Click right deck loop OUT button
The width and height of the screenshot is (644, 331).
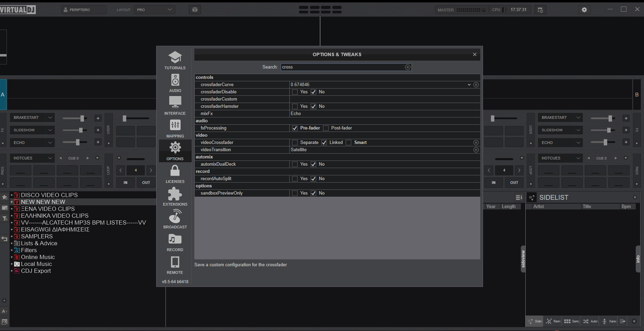click(514, 183)
